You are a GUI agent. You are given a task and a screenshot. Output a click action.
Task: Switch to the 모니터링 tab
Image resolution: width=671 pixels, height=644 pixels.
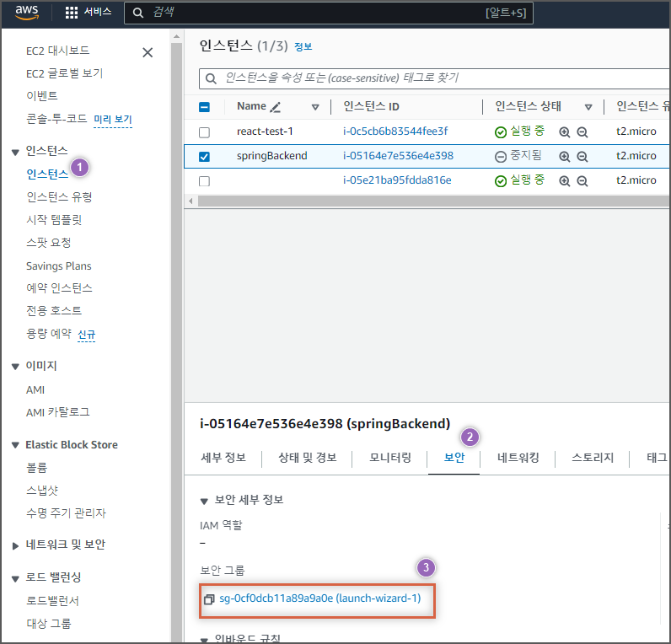389,458
